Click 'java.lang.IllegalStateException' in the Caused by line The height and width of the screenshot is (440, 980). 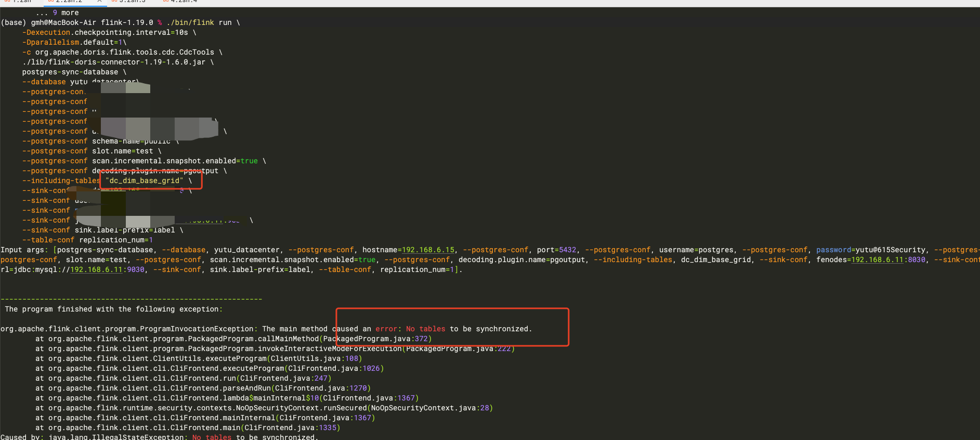(x=116, y=437)
